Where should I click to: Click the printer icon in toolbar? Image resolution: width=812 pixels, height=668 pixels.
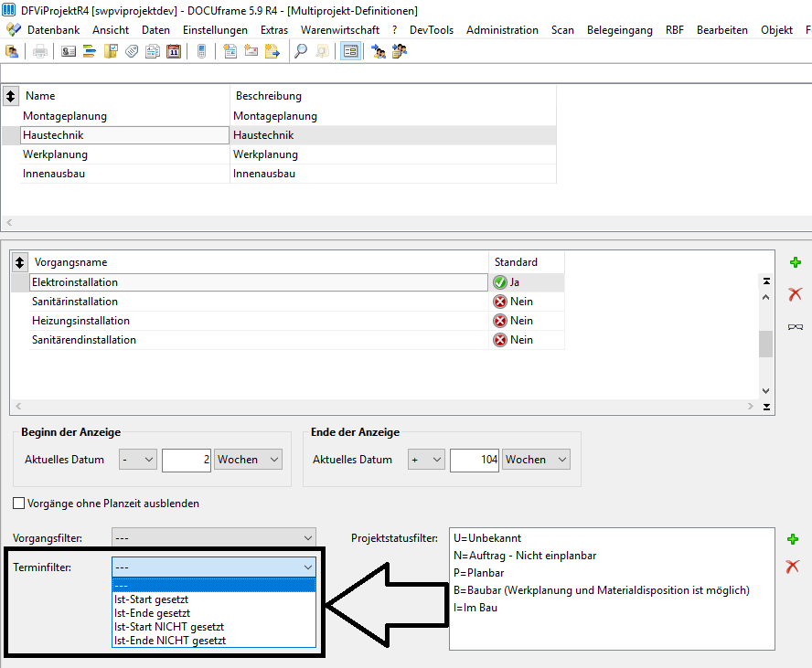[40, 51]
